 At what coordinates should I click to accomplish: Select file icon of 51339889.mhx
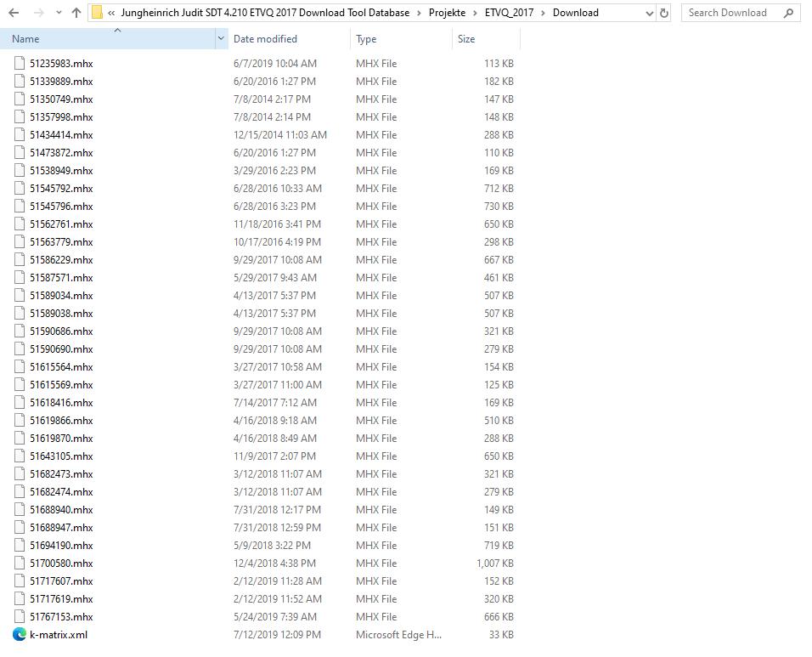(x=20, y=81)
